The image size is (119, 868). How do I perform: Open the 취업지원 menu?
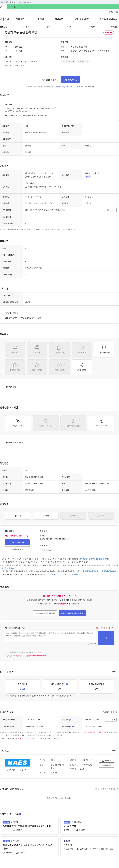tap(40, 19)
